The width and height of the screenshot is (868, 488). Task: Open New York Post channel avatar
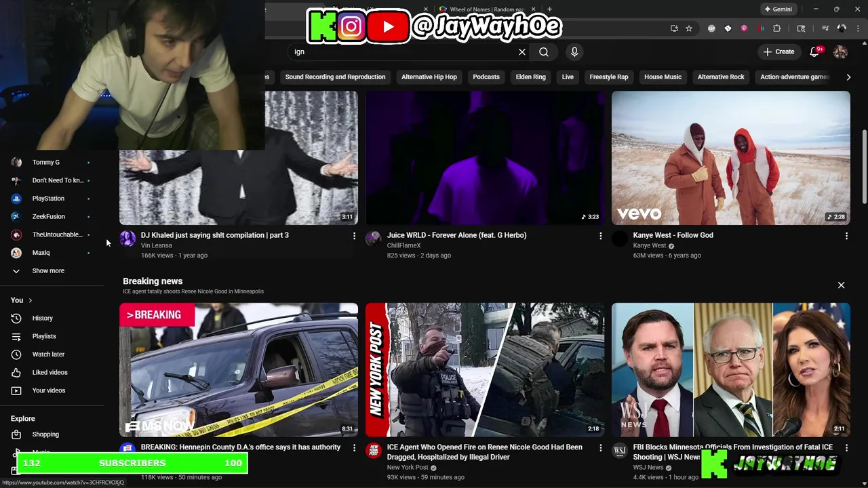tap(374, 450)
